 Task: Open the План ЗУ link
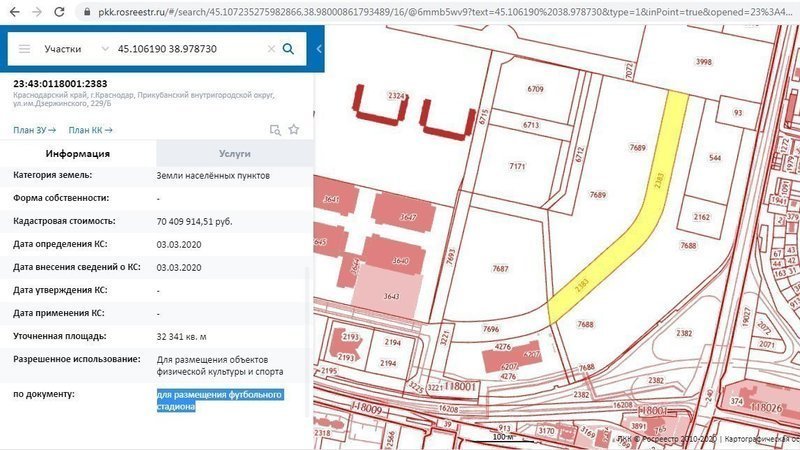pyautogui.click(x=34, y=129)
